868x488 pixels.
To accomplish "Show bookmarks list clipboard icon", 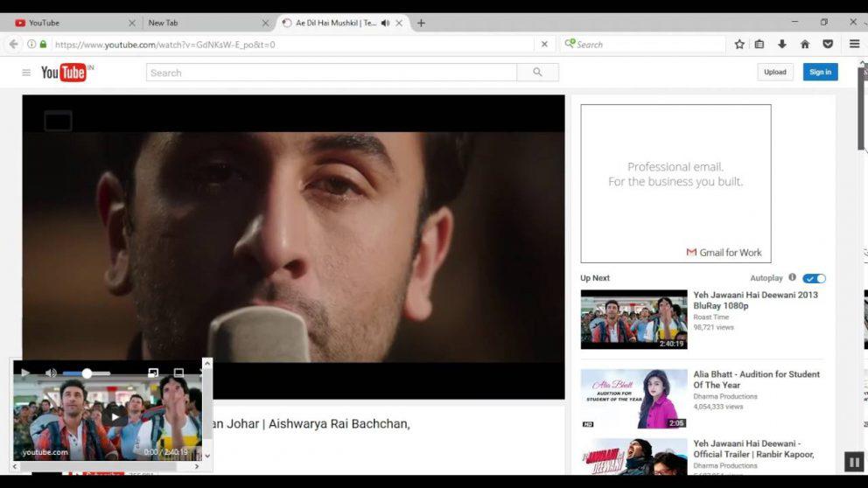I will tap(759, 45).
